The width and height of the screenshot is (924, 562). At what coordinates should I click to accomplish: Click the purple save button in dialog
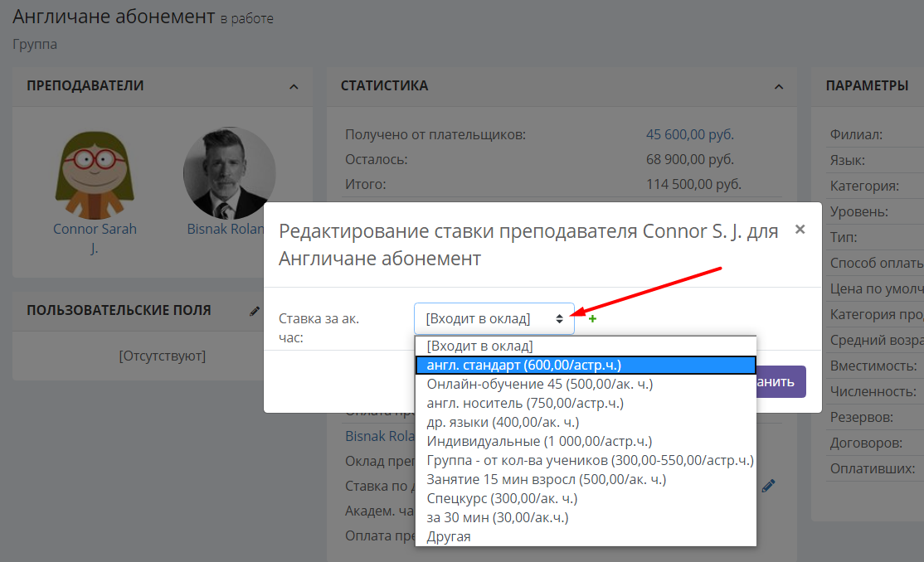click(x=781, y=382)
